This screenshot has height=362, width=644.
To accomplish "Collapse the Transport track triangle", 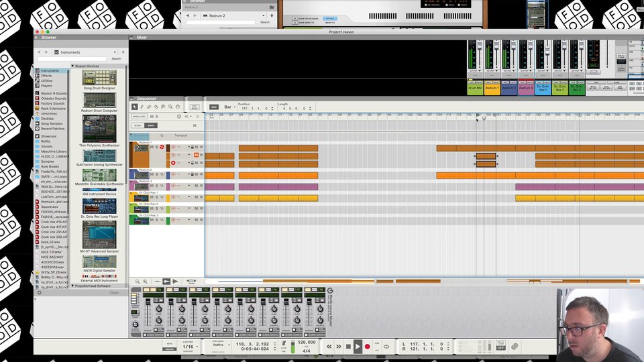I will [131, 135].
